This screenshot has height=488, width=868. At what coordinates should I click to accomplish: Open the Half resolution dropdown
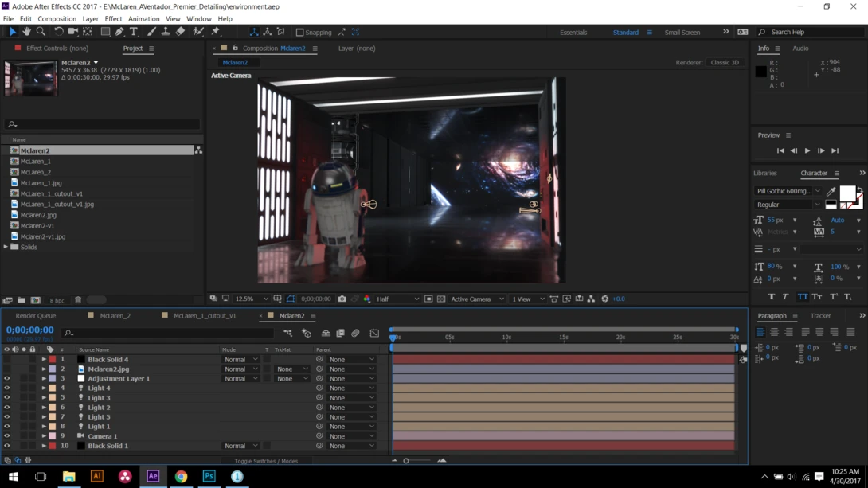pyautogui.click(x=397, y=299)
